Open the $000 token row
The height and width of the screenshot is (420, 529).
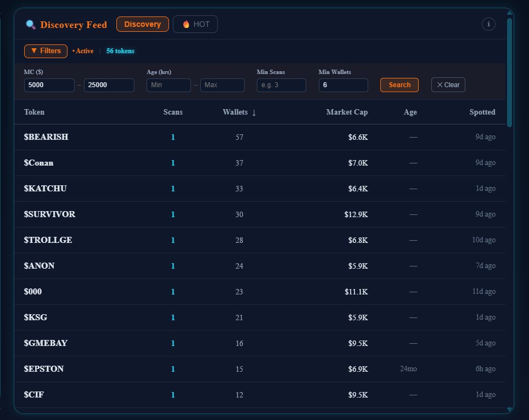[x=260, y=292]
